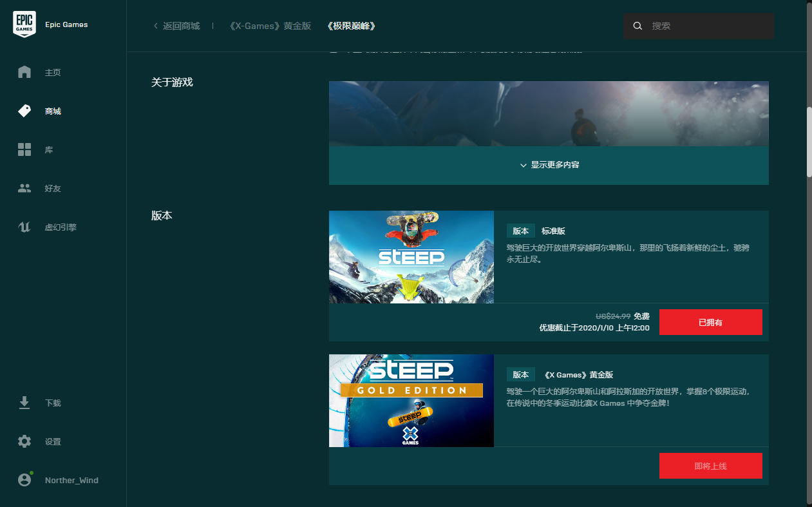Click the 标准版 edition title
The width and height of the screenshot is (812, 507).
(x=553, y=231)
